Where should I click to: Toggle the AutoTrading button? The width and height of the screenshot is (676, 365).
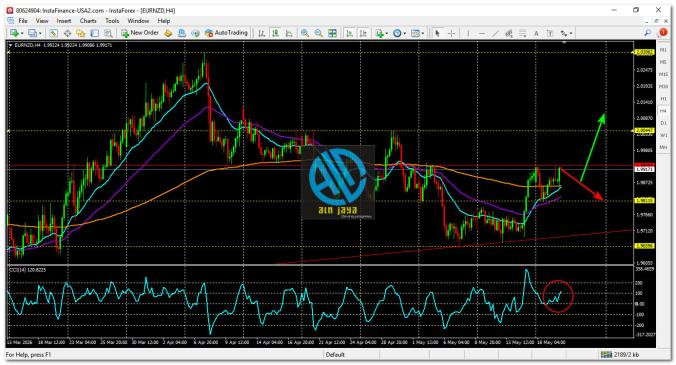coord(226,33)
